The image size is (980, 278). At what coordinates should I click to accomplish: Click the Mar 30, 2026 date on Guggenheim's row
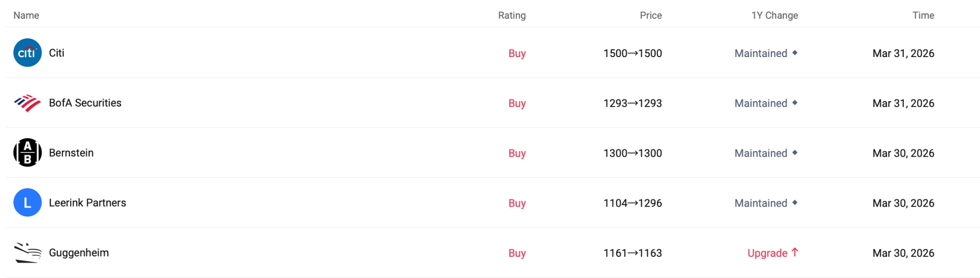pyautogui.click(x=903, y=253)
